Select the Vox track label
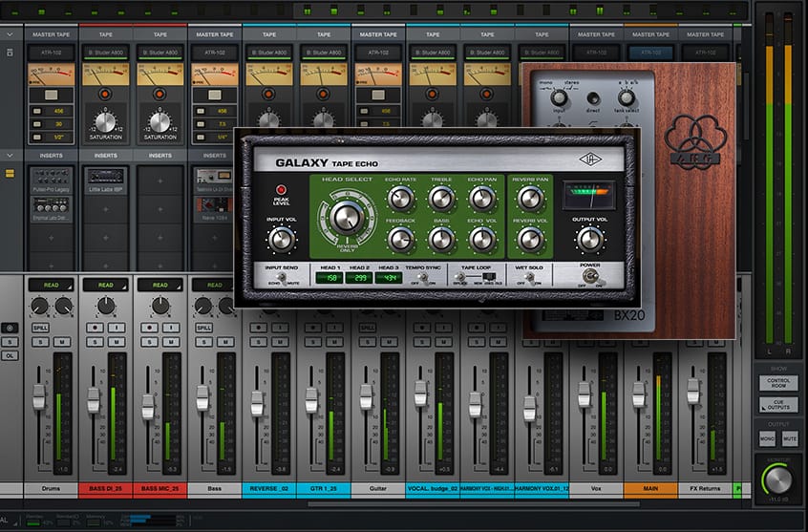 coord(596,488)
